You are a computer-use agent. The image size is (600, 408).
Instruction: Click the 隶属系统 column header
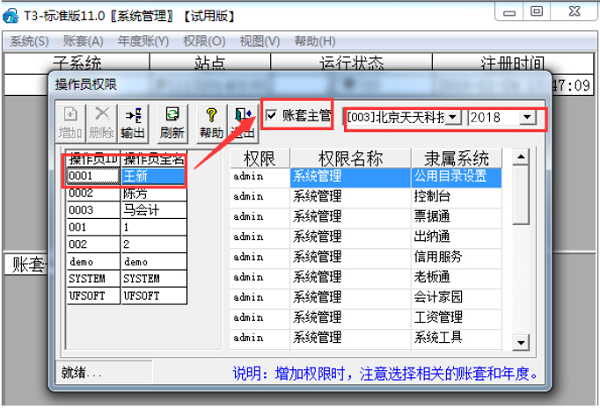tap(456, 158)
